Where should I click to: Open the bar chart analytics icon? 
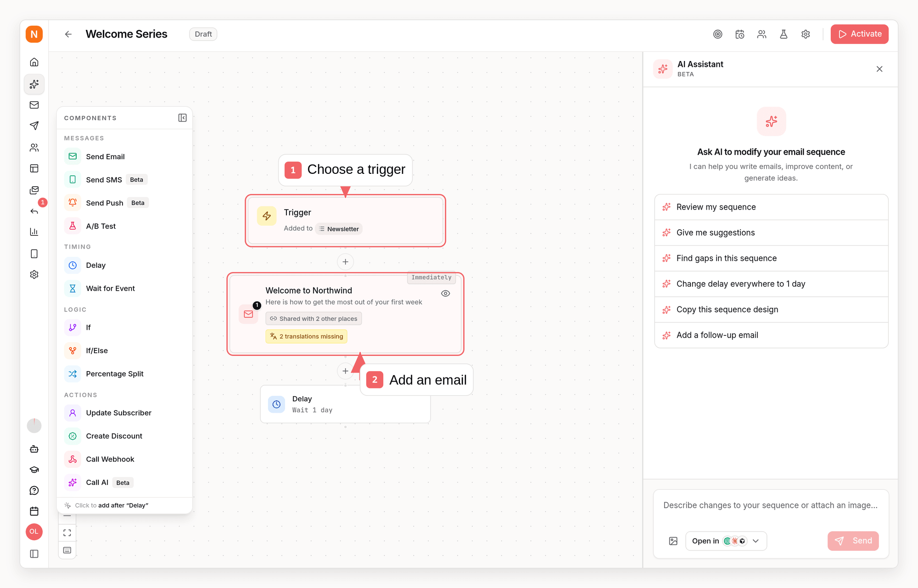34,232
